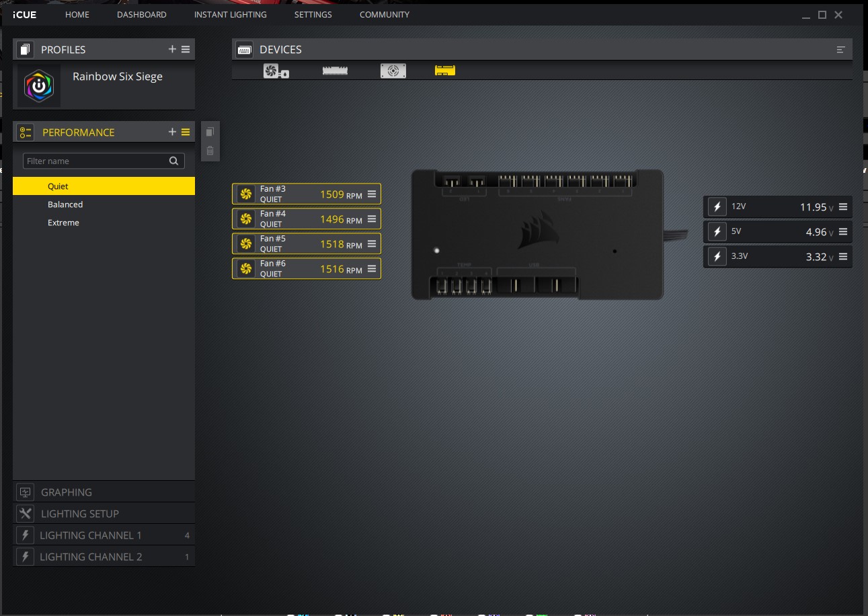Switch to INSTANT LIGHTING tab
Image resolution: width=868 pixels, height=616 pixels.
point(230,14)
